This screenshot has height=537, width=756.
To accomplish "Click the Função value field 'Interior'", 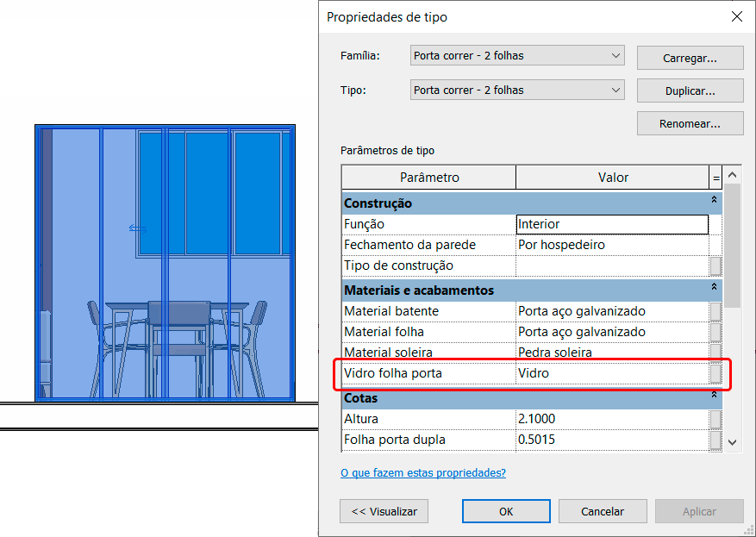I will (x=611, y=224).
